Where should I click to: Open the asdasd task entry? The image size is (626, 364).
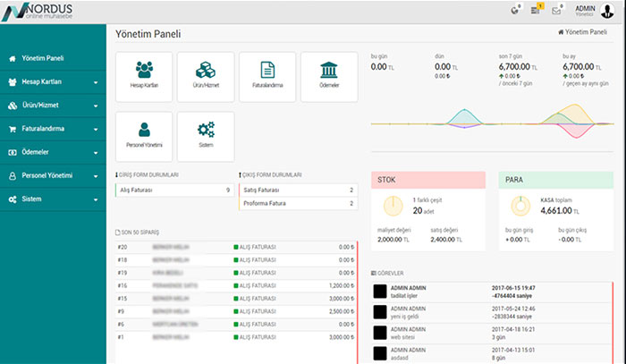click(x=492, y=353)
